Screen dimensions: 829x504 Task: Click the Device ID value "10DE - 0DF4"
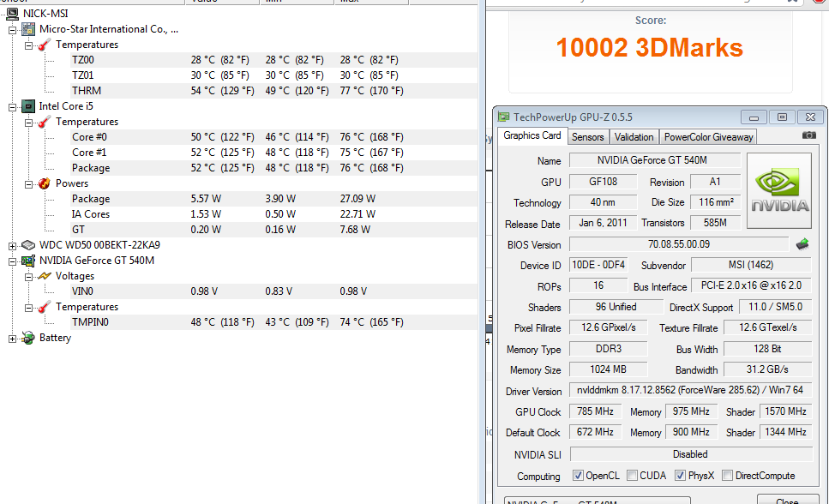tap(598, 265)
